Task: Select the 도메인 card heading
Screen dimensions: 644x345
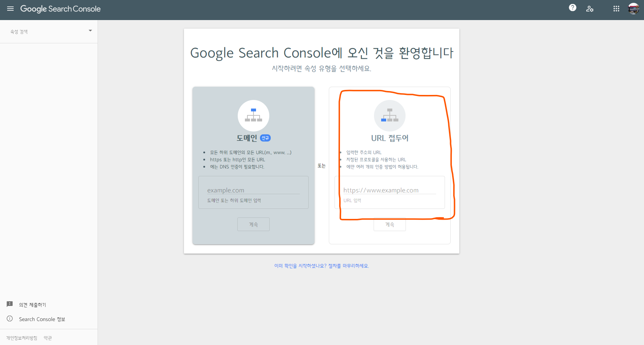Action: [x=247, y=138]
